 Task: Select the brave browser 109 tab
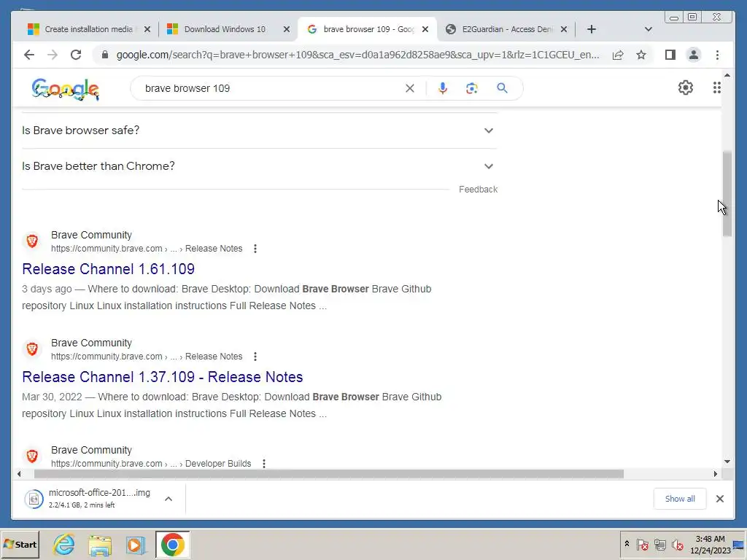362,29
